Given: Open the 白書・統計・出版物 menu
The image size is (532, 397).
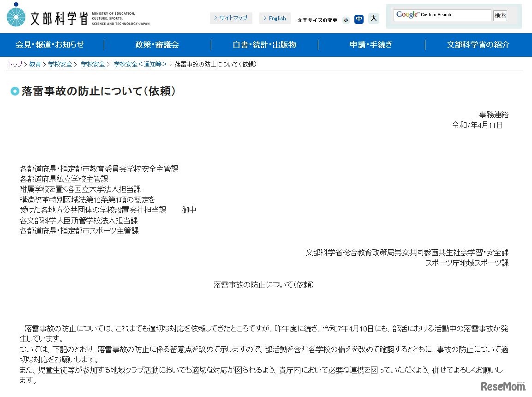Looking at the screenshot, I should [x=264, y=45].
